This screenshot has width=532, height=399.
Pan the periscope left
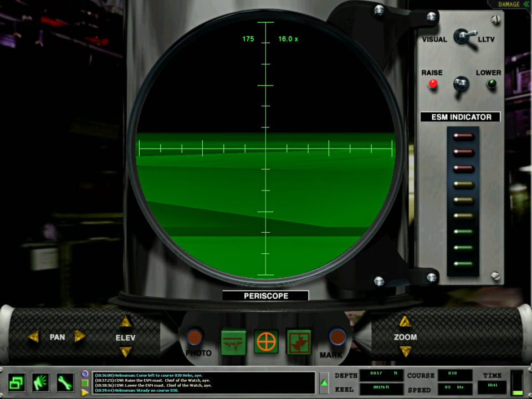(x=34, y=336)
